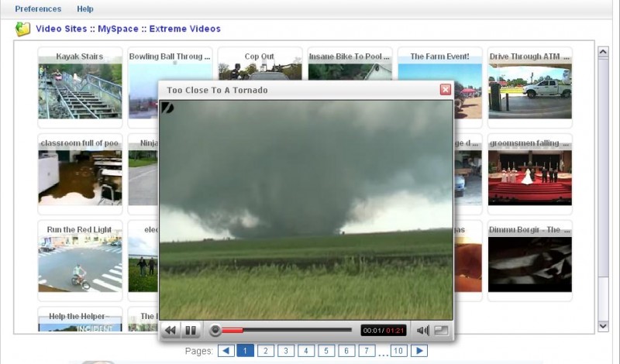Screen dimensions: 620x364
Task: Click the vertical scrollbar thumb
Action: tap(603, 168)
